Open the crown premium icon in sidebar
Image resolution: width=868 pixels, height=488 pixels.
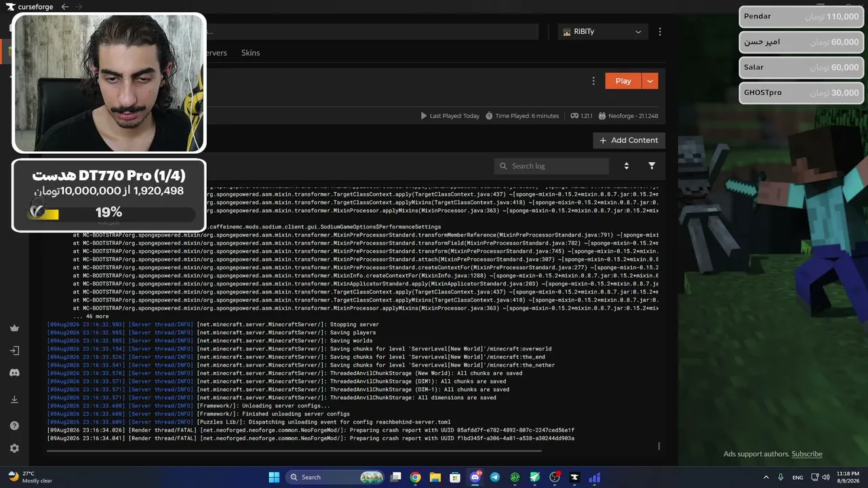coord(14,328)
